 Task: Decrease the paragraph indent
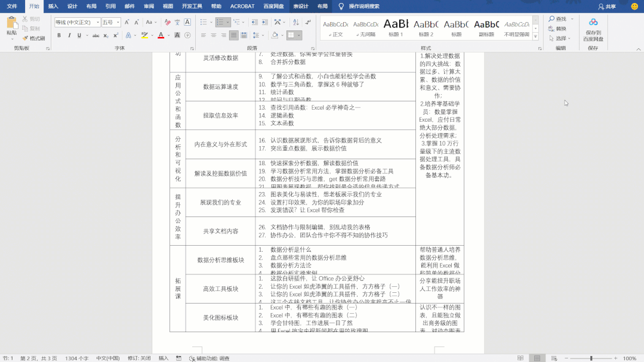pyautogui.click(x=255, y=22)
